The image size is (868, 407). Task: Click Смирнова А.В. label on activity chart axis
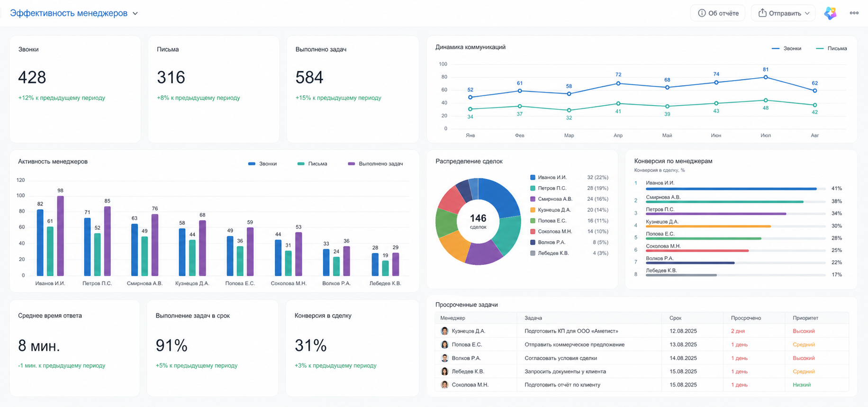point(145,283)
